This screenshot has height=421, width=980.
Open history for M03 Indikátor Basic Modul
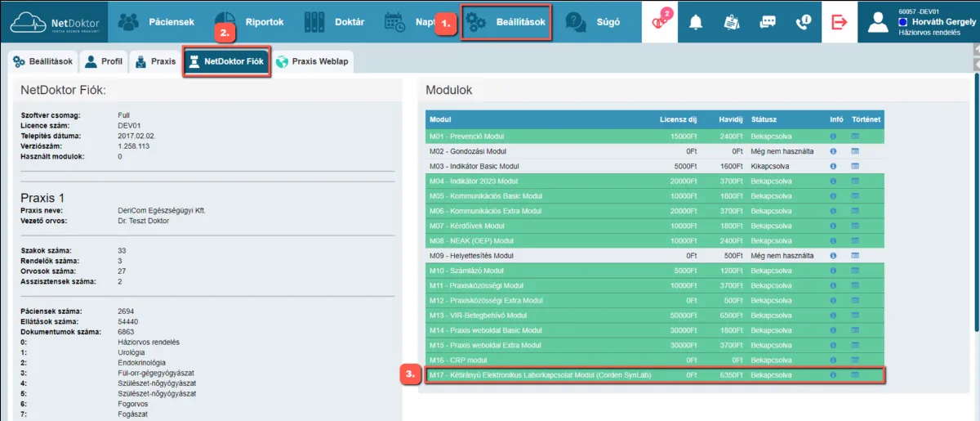(x=856, y=166)
